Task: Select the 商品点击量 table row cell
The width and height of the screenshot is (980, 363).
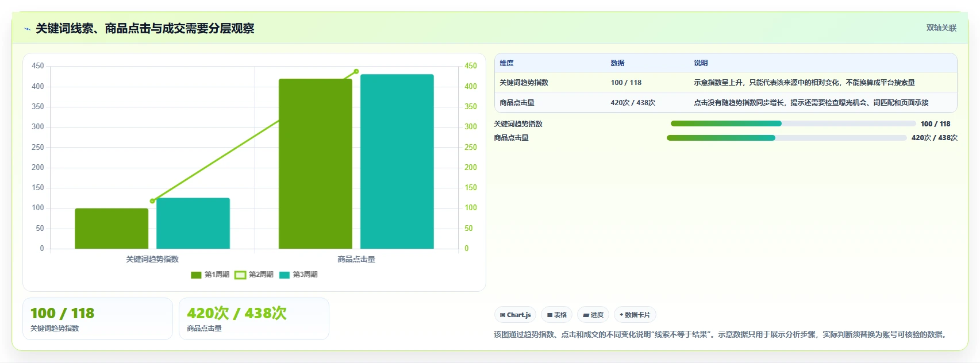Action: coord(517,103)
